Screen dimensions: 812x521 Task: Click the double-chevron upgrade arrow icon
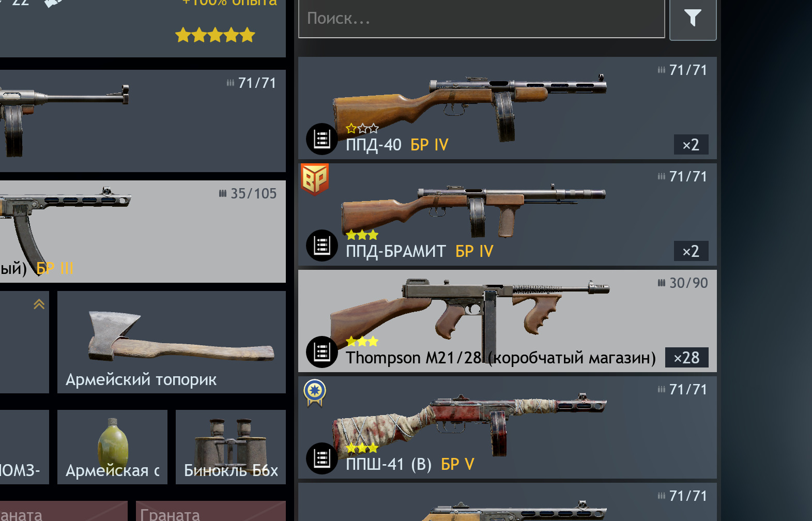[x=39, y=304]
